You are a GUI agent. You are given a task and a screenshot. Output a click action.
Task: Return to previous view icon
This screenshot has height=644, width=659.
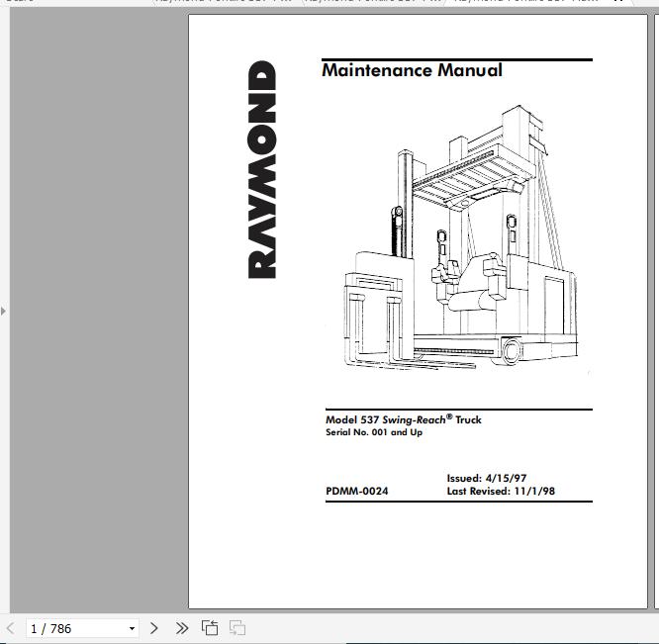click(210, 628)
